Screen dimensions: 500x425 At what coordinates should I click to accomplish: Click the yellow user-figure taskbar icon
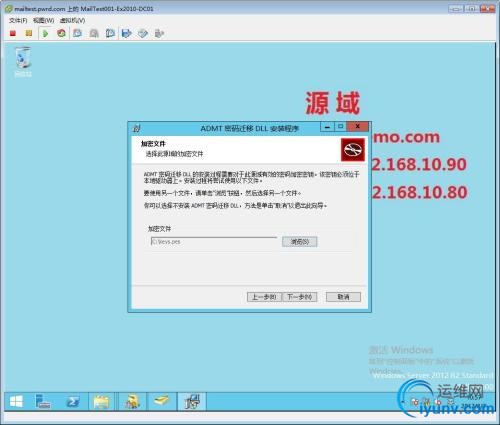pyautogui.click(x=132, y=402)
